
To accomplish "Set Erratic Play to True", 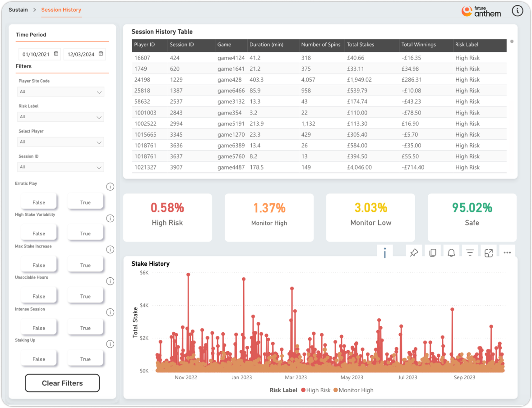I will click(85, 202).
